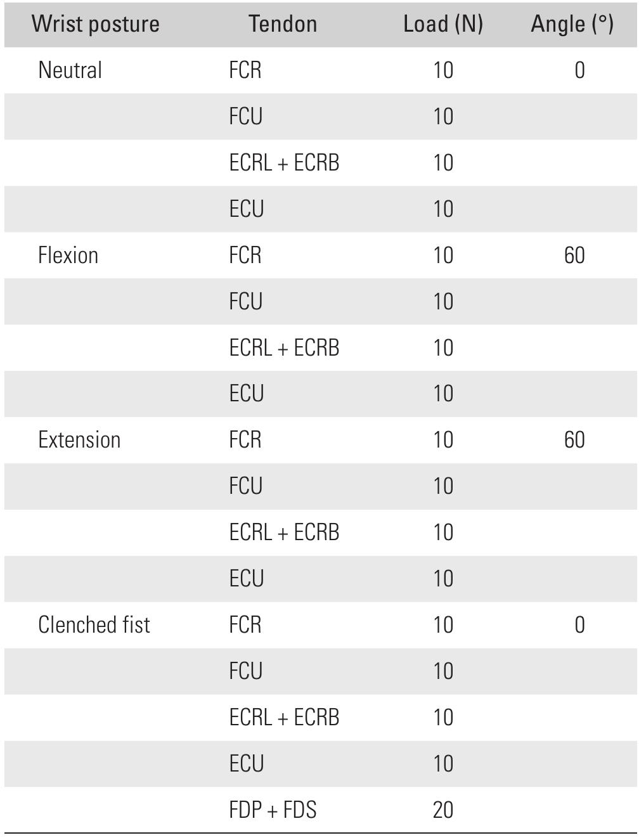Click the angle value 0 in Neutral row
Viewport: 639px width, 840px height.
coord(579,70)
